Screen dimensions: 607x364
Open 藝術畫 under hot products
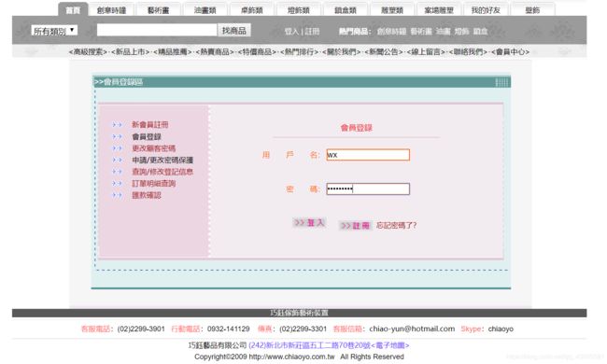421,32
